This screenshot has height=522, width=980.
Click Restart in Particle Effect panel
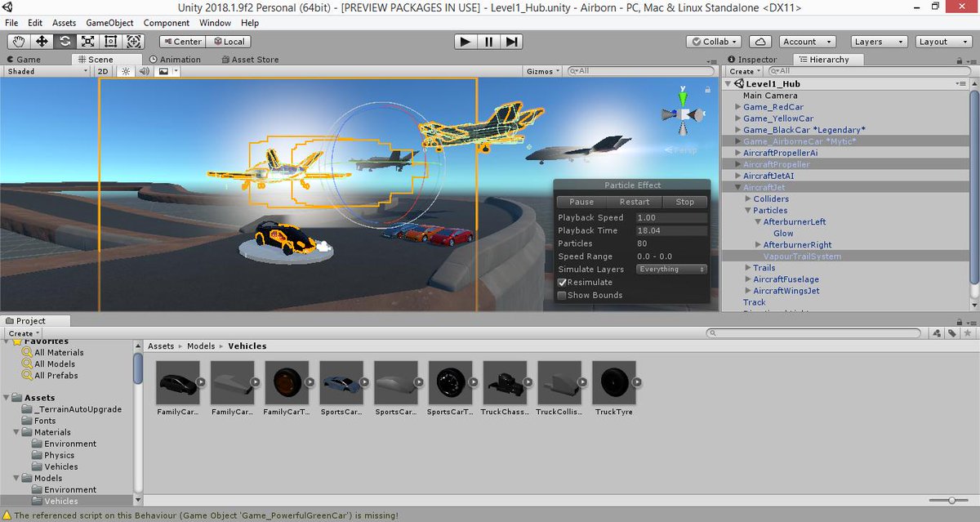click(635, 202)
